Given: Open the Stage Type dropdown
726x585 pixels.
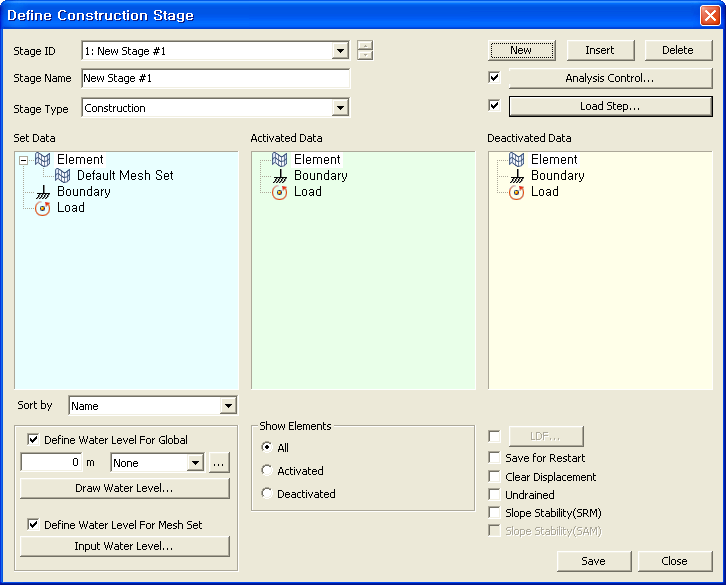Looking at the screenshot, I should click(341, 108).
